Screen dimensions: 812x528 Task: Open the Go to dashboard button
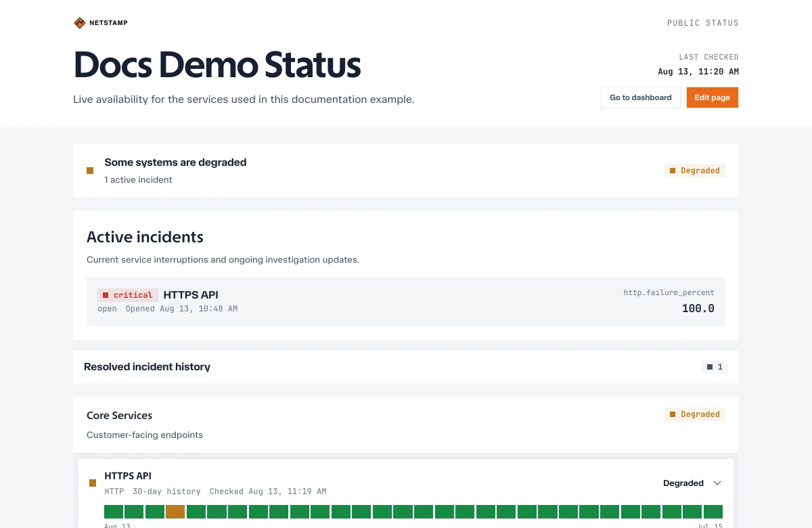pyautogui.click(x=641, y=97)
